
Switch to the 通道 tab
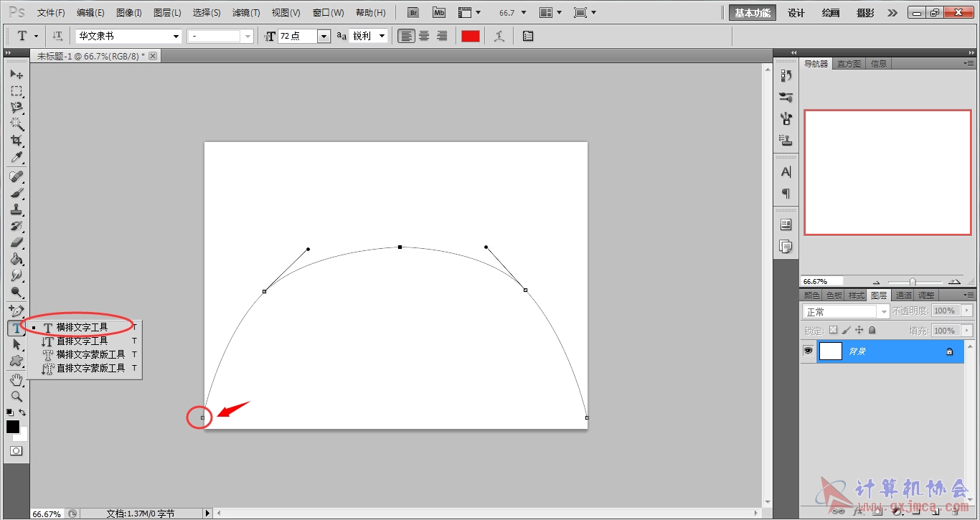point(903,296)
